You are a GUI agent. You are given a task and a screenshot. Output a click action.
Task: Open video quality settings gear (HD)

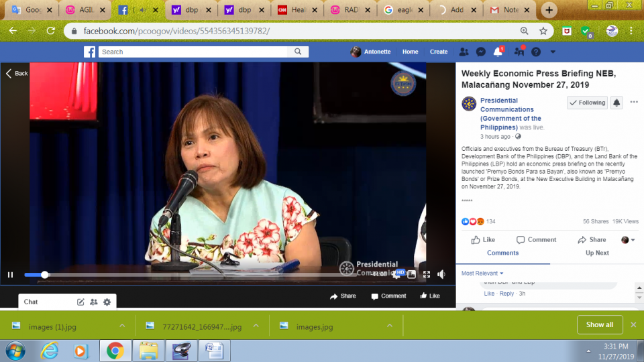coord(397,274)
